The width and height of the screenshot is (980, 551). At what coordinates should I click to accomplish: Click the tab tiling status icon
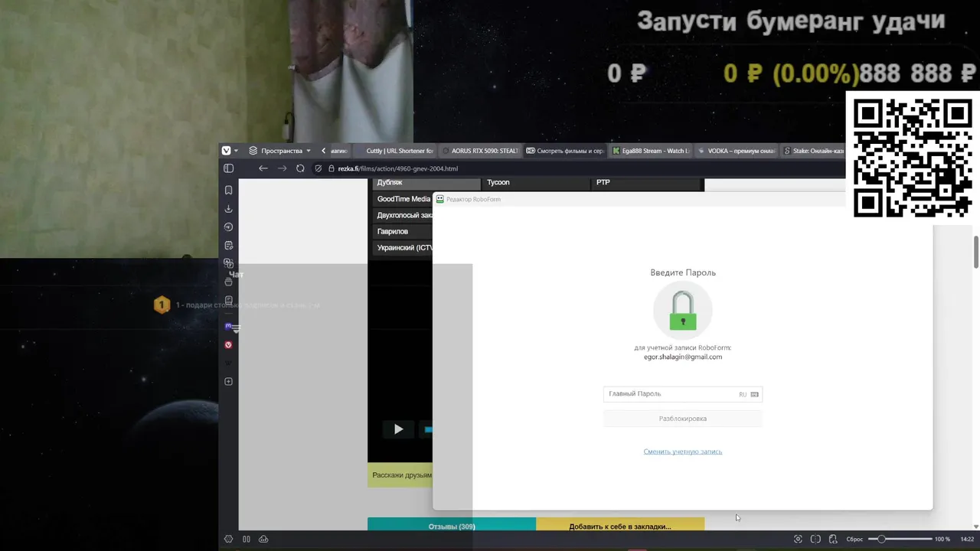(x=815, y=539)
